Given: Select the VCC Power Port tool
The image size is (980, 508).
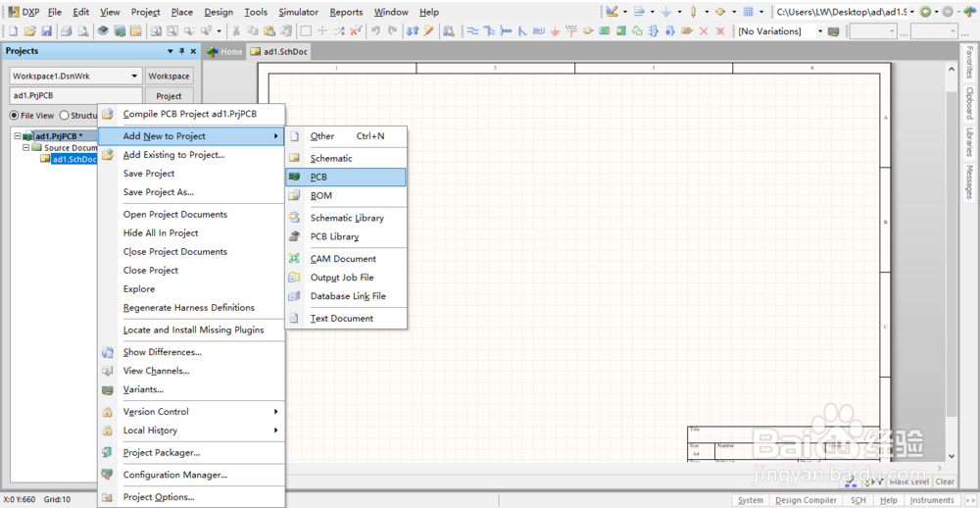Looking at the screenshot, I should point(571,30).
